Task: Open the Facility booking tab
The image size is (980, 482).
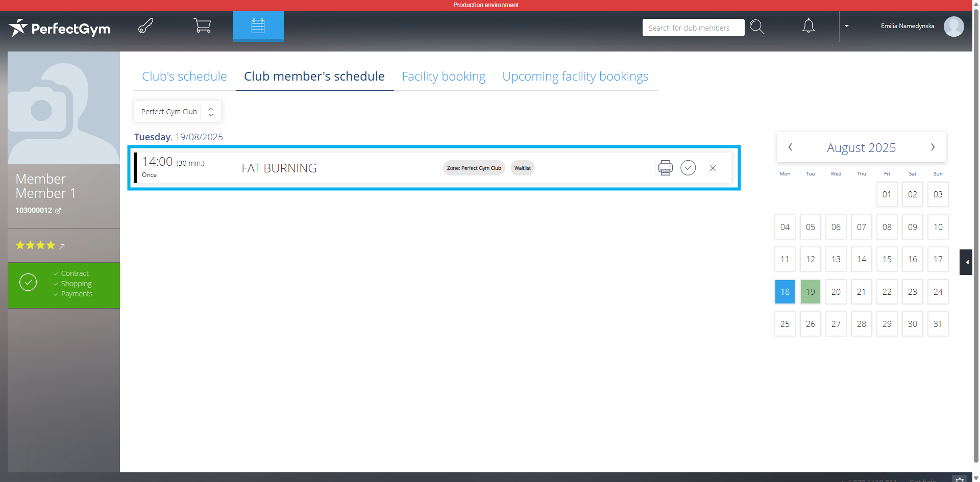Action: [443, 77]
